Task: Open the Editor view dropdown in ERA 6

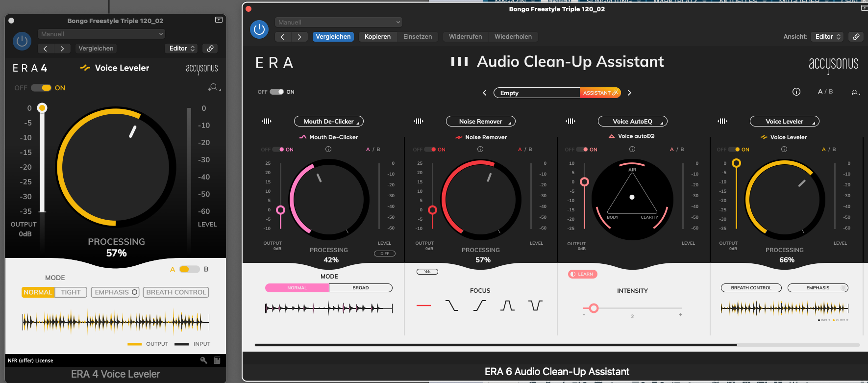Action: [827, 37]
